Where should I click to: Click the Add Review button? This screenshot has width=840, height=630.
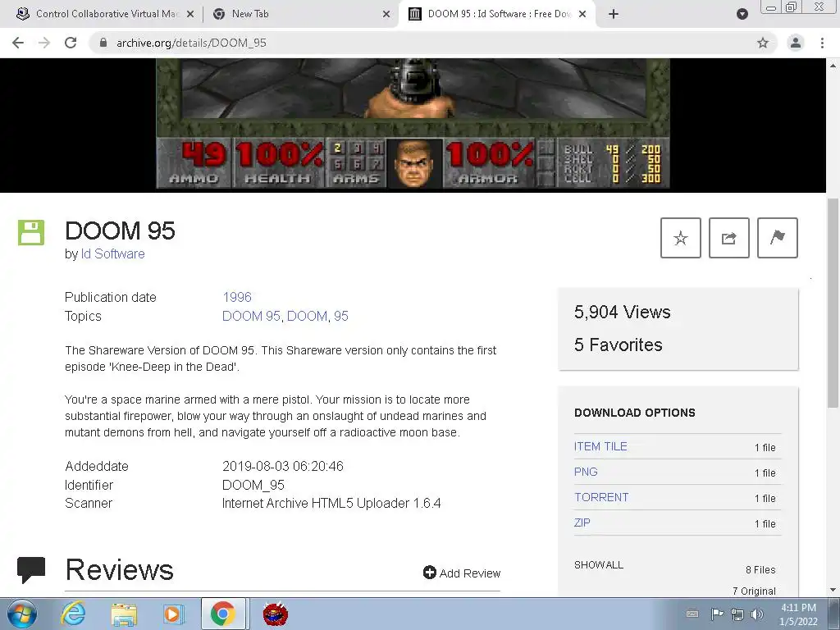(x=462, y=573)
